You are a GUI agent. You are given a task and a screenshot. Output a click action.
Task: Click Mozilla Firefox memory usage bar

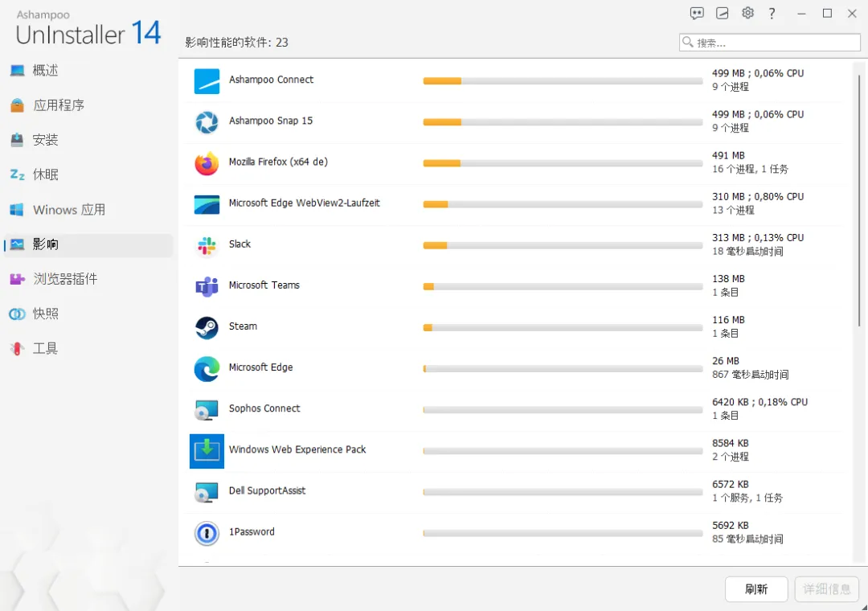[x=563, y=163]
